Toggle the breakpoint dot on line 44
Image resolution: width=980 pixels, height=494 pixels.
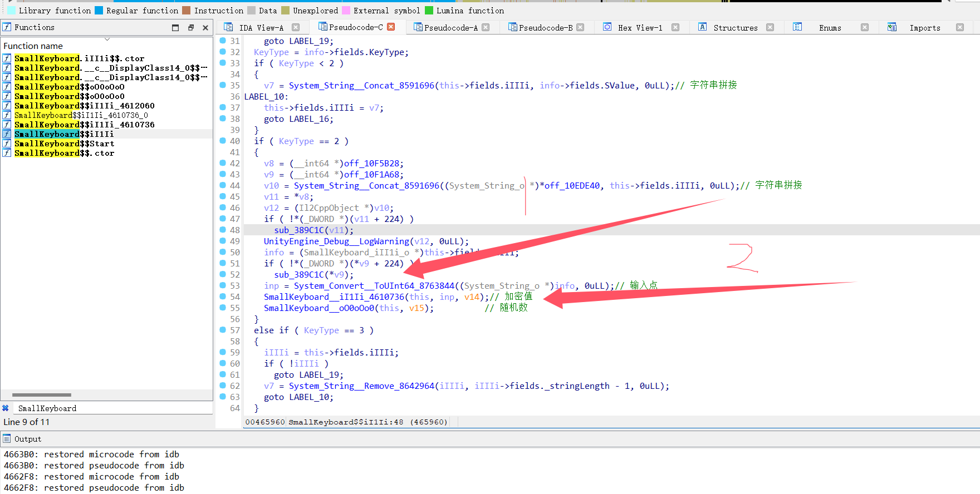pyautogui.click(x=223, y=185)
